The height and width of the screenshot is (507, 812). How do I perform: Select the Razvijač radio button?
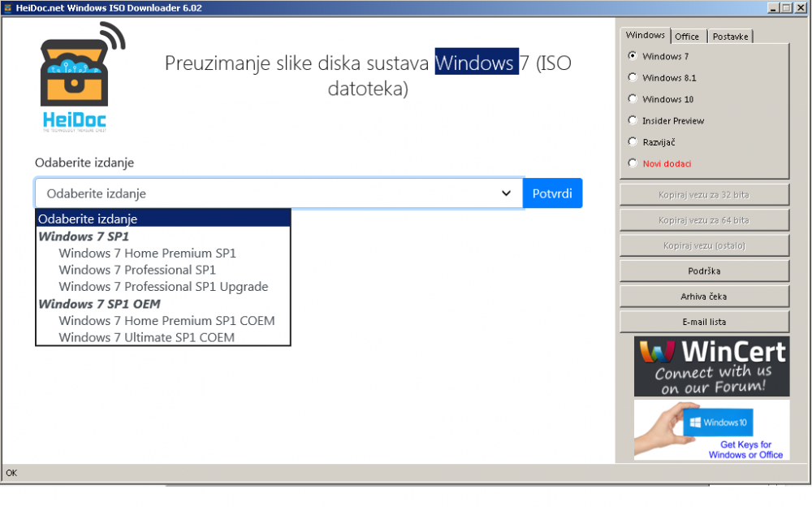(633, 142)
